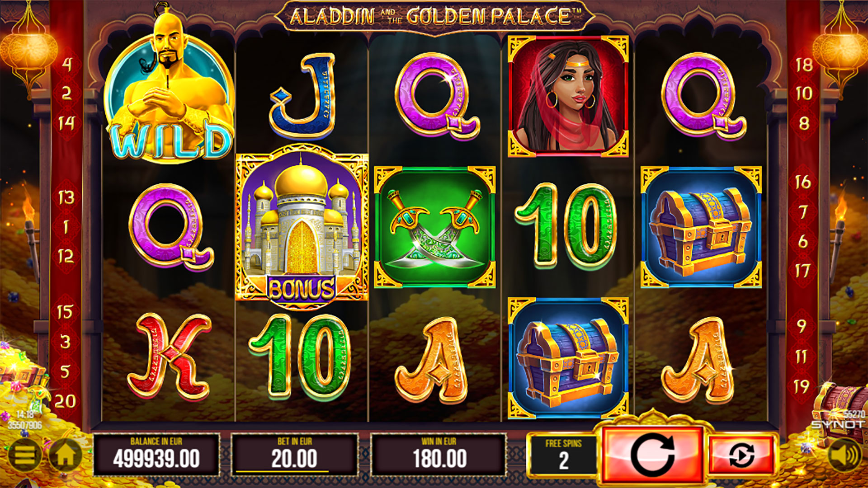Click the red K symbol
Screen dimensions: 868x488
(169, 357)
